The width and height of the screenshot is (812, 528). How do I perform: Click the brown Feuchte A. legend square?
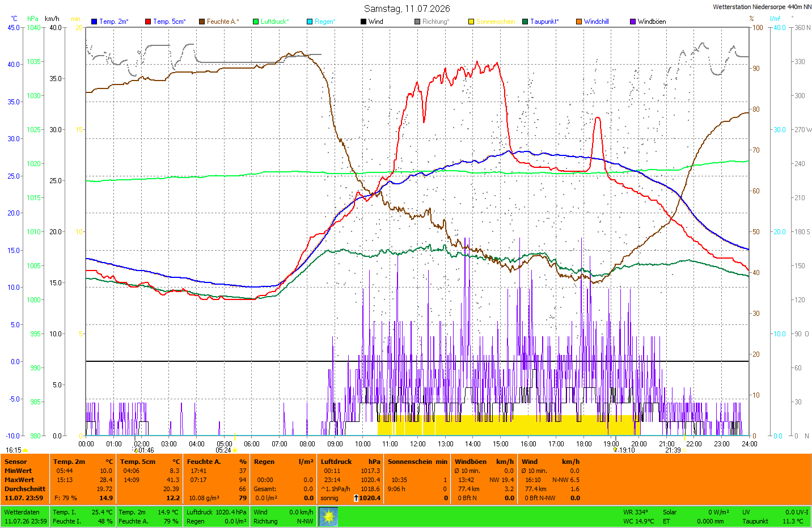[x=202, y=22]
